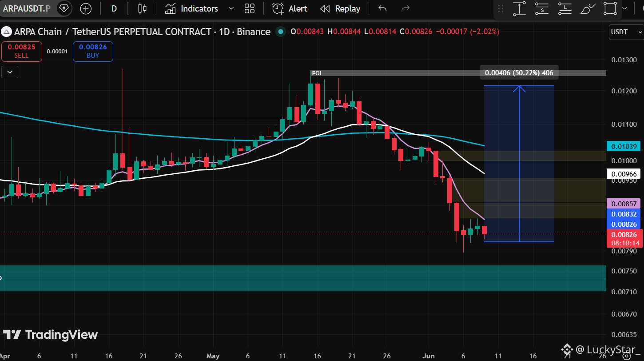Click the 0.00826 BUY button
Image resolution: width=644 pixels, height=361 pixels.
pos(93,51)
